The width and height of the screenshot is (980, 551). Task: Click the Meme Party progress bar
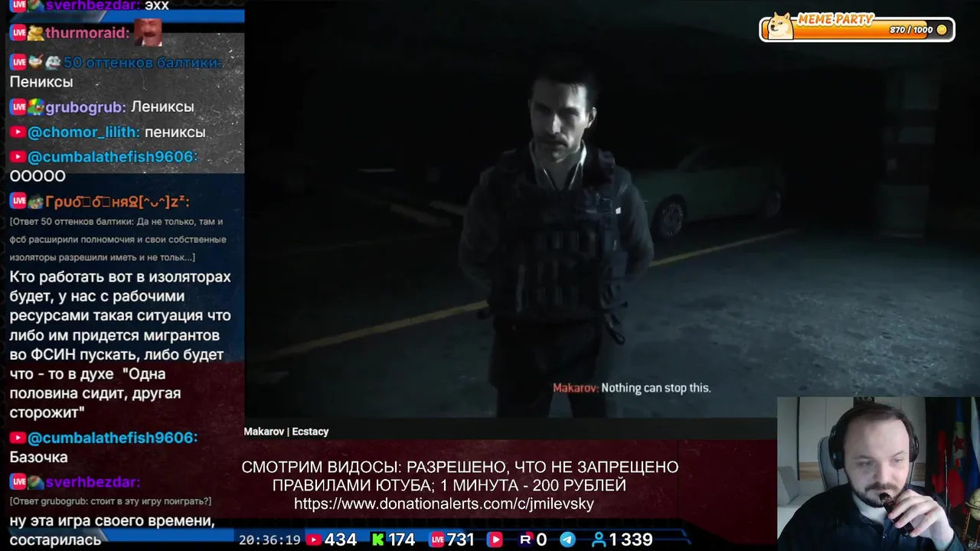coord(857,29)
